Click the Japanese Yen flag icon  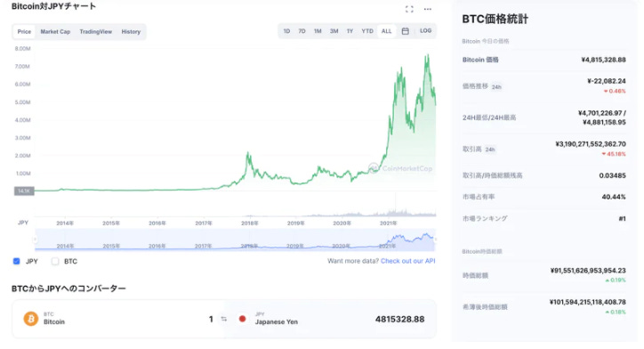[x=242, y=319]
